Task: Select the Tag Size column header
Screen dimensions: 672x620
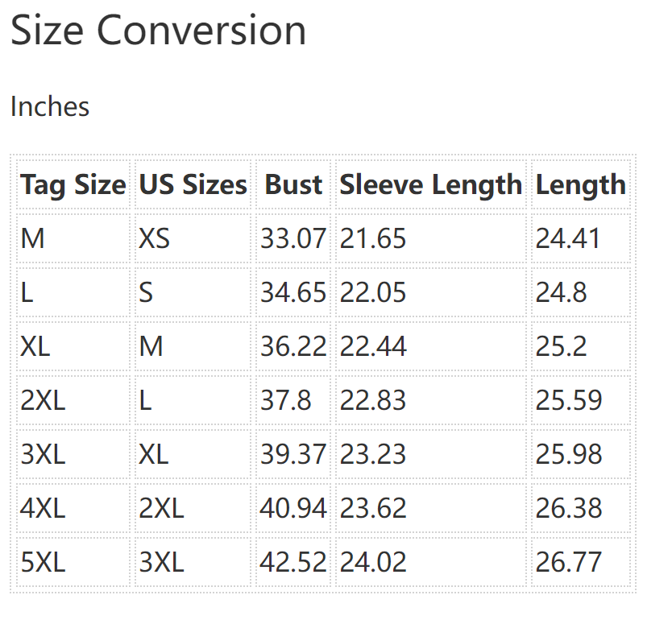Action: [x=73, y=185]
